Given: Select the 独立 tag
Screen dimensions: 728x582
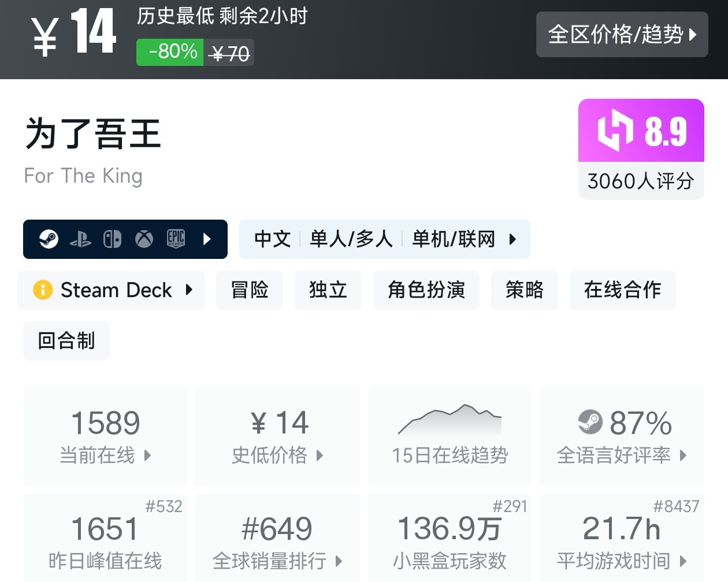Looking at the screenshot, I should click(x=328, y=290).
